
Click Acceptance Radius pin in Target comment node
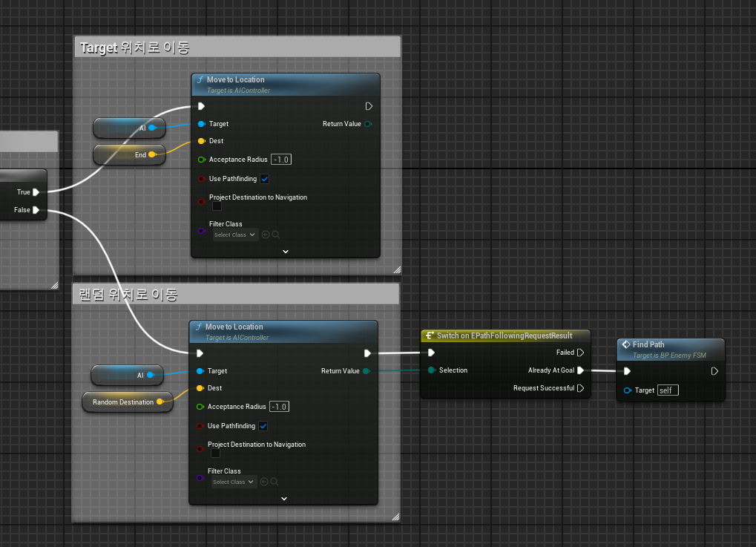click(202, 160)
